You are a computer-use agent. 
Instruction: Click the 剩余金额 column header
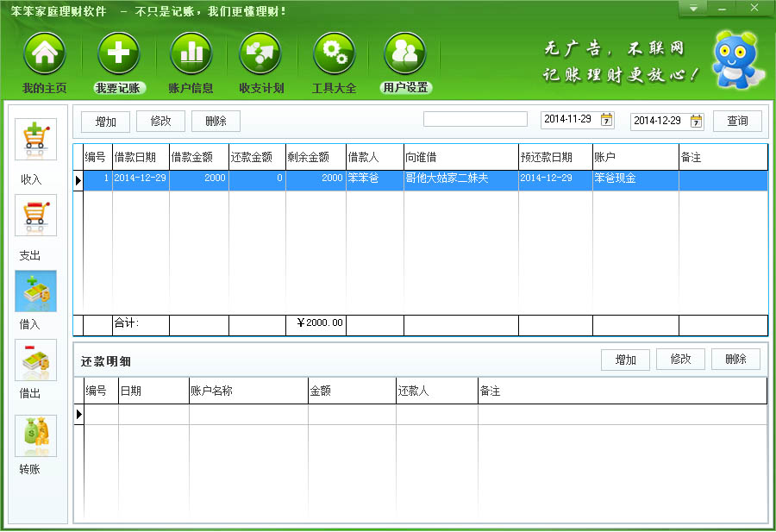[316, 158]
